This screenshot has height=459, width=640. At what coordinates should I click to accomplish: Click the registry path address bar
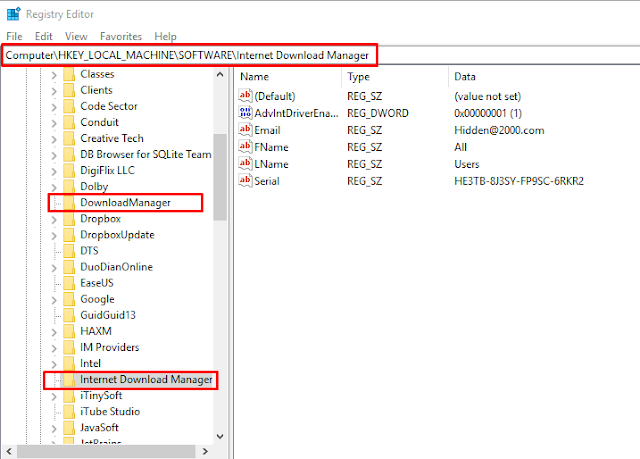point(320,55)
